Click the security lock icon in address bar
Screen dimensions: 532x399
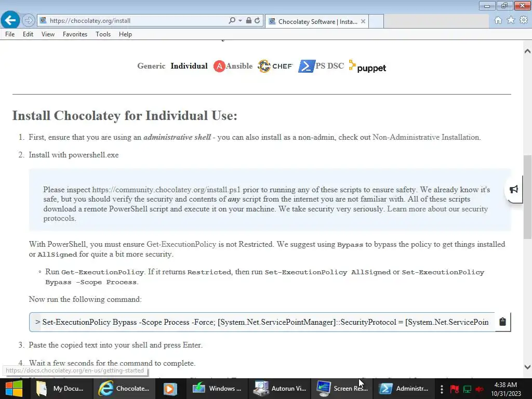click(x=249, y=20)
